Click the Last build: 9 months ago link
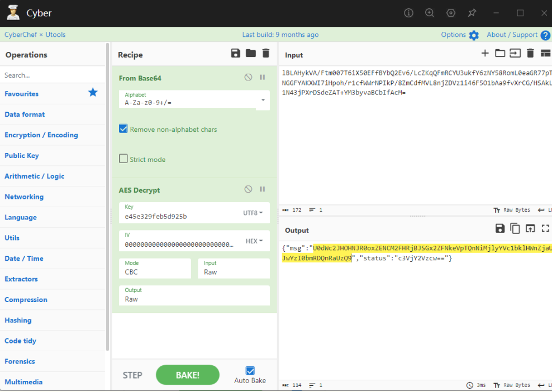 280,35
